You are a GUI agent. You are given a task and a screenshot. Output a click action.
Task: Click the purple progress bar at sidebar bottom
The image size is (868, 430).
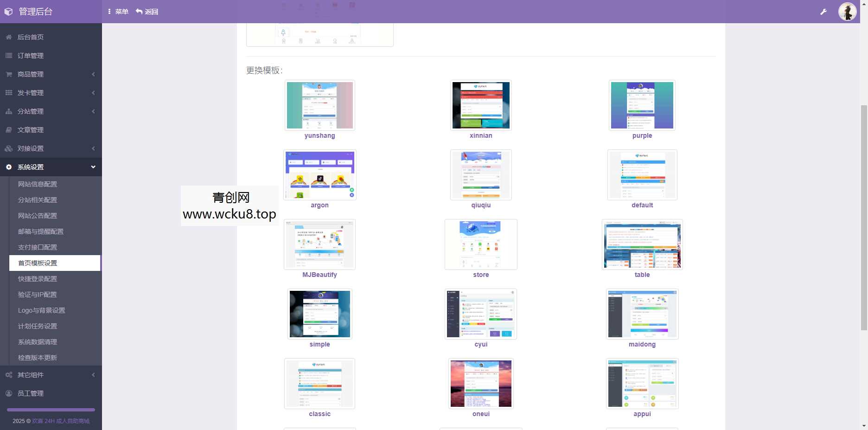click(x=50, y=410)
